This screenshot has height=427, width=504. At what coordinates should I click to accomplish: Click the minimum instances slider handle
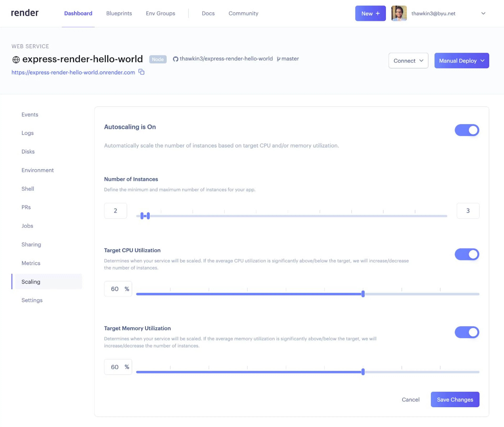pos(142,216)
